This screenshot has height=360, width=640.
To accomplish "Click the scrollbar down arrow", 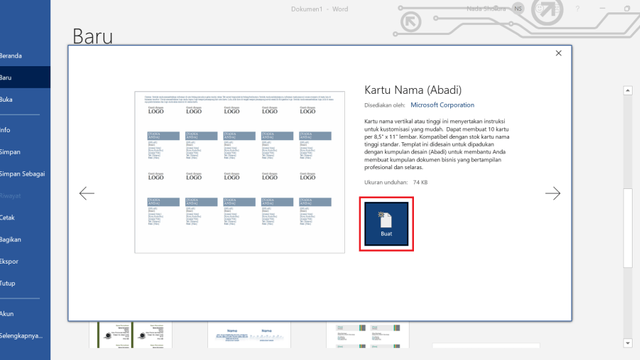I will coord(628,343).
